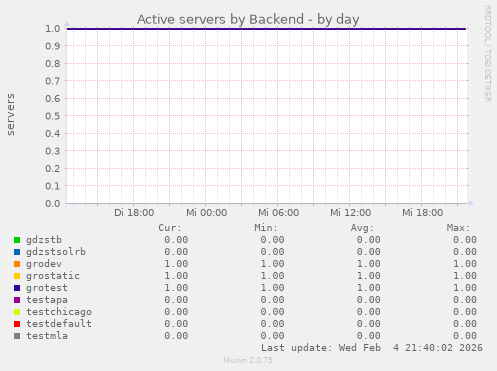Click the grotest Max value 1.00
497x371 pixels.
coord(465,288)
